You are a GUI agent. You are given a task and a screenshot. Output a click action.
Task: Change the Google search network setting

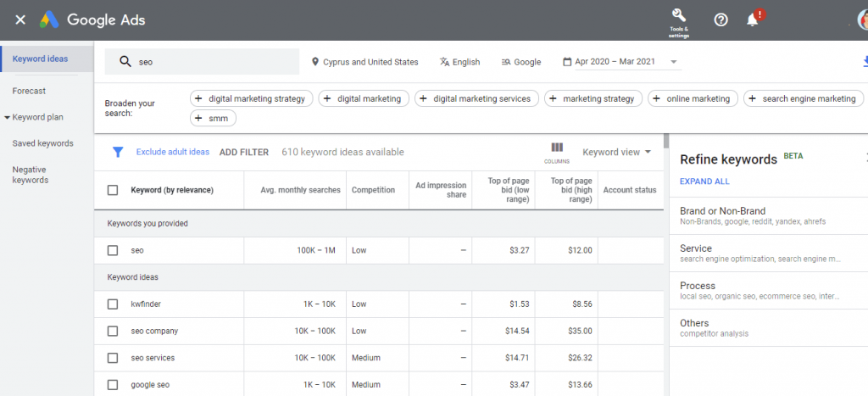coord(521,62)
